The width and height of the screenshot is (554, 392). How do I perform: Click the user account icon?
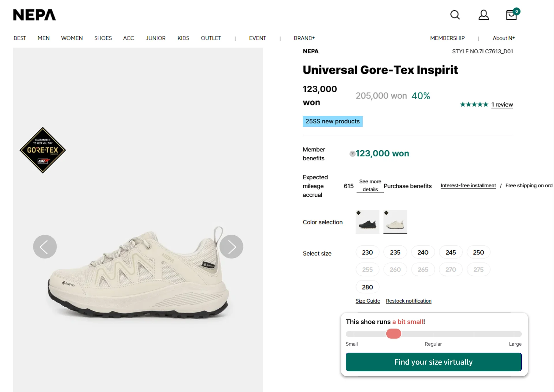(483, 15)
